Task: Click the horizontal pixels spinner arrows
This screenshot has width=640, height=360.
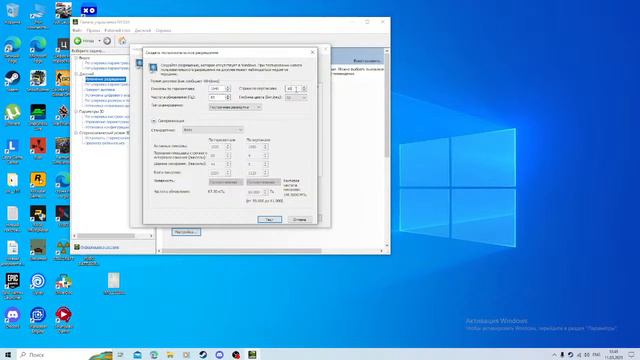Action: tap(228, 89)
